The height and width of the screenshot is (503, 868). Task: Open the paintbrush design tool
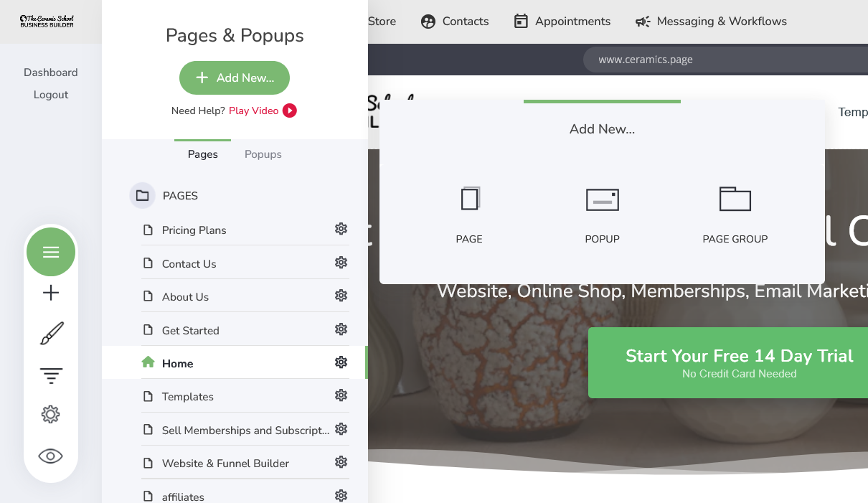coord(51,334)
